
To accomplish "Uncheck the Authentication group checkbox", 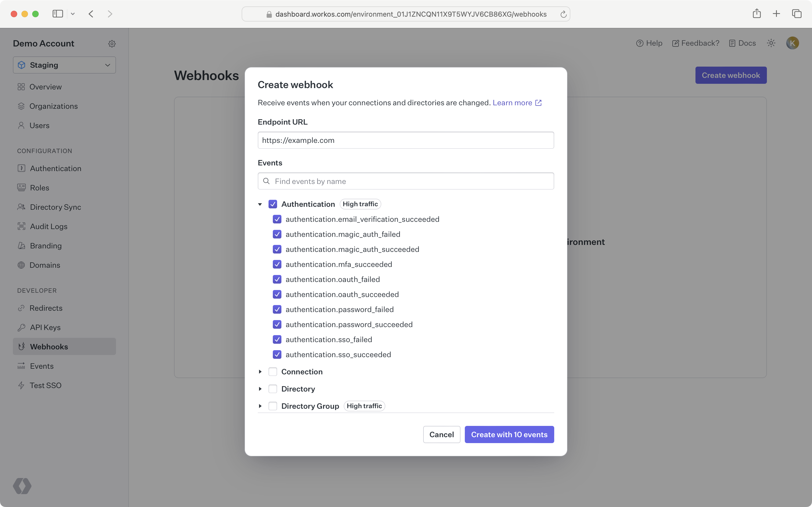I will [273, 204].
